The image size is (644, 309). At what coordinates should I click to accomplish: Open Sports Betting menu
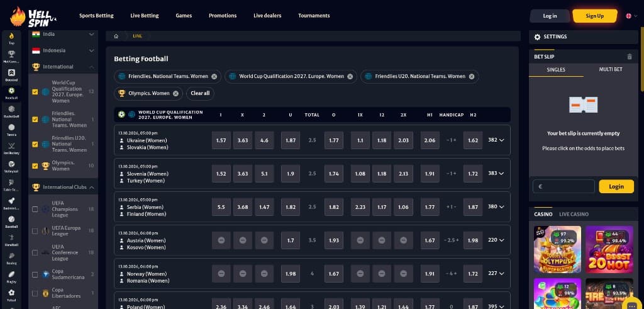[x=96, y=16]
